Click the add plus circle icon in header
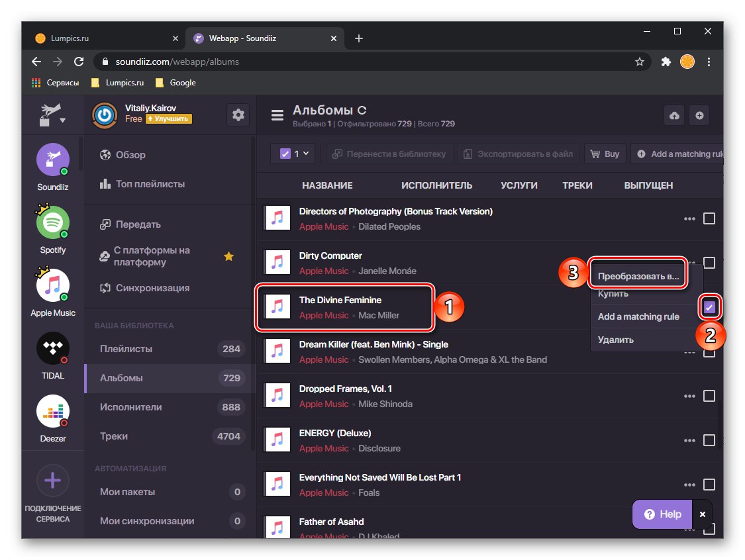This screenshot has height=560, width=745. click(699, 115)
